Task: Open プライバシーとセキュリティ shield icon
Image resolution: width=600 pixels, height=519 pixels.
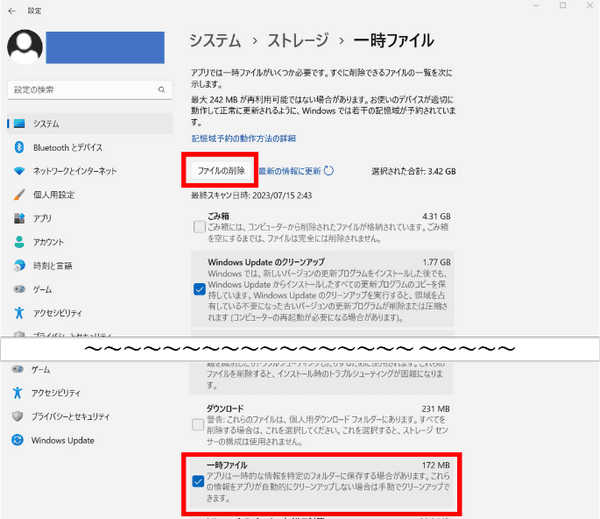Action: click(x=18, y=416)
